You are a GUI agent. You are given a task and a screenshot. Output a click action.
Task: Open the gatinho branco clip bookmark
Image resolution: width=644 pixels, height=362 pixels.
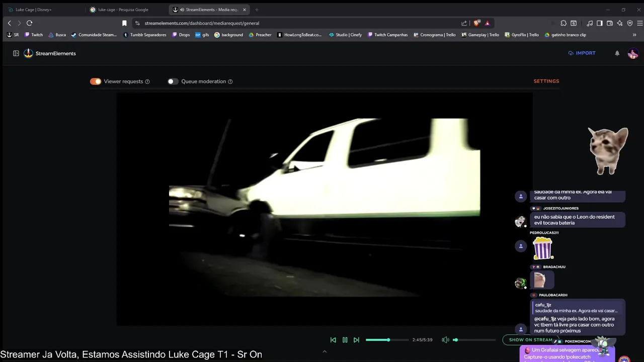(565, 35)
